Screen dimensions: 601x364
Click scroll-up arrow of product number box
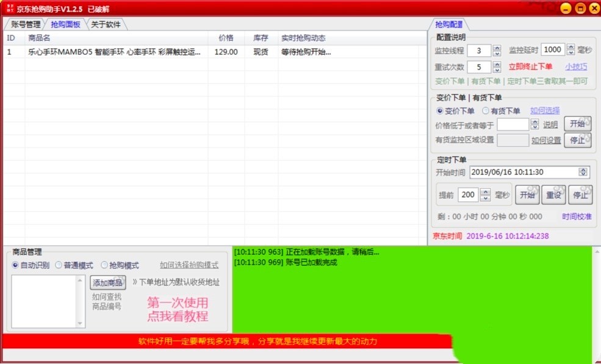(x=80, y=280)
